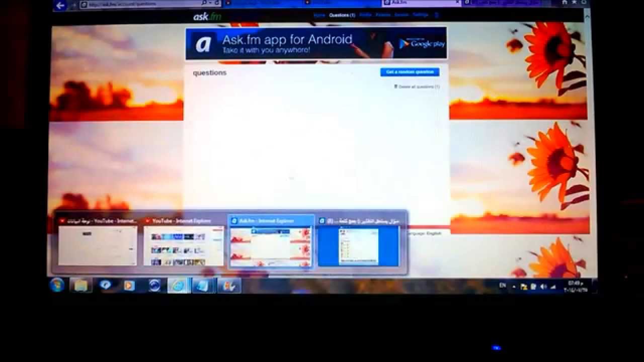
Task: Open the Home link in ask.fm header
Action: (319, 15)
